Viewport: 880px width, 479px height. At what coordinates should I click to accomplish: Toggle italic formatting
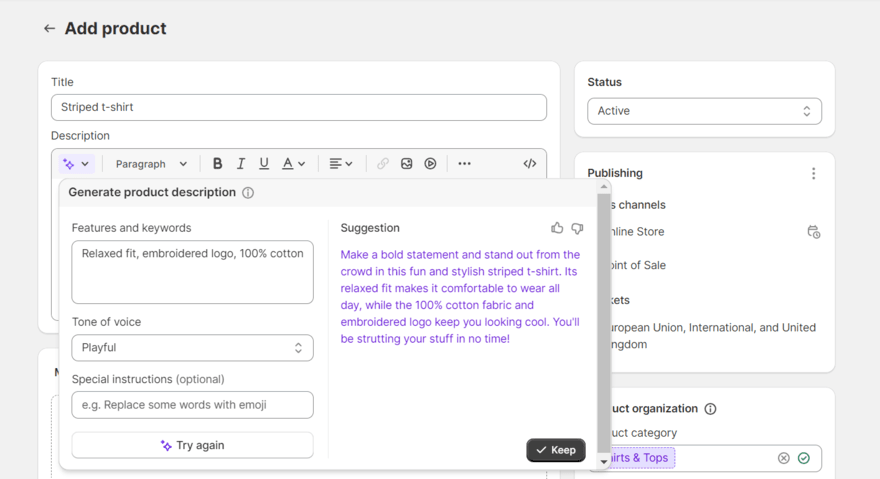click(x=241, y=163)
